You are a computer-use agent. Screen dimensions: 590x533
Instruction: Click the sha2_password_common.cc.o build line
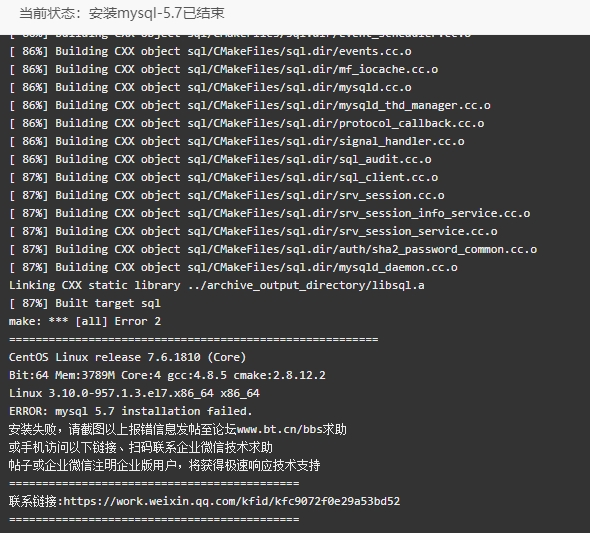(273, 249)
